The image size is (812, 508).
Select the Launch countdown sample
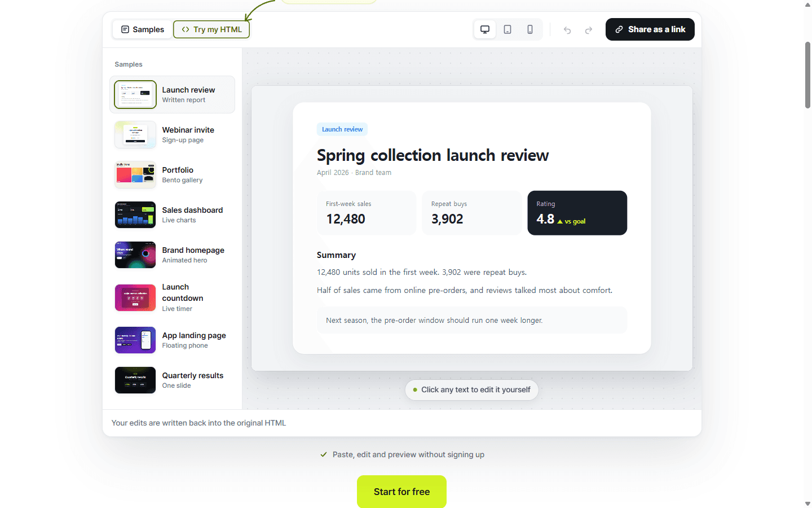[172, 297]
